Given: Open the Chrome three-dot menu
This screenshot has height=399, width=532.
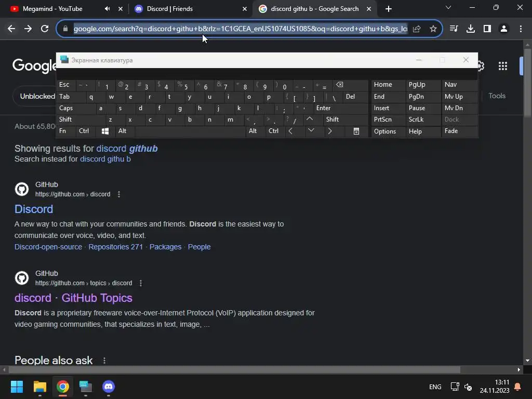Looking at the screenshot, I should (x=521, y=29).
